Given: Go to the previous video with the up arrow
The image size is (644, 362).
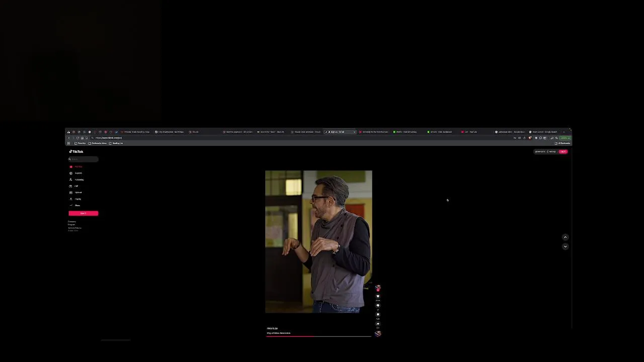Looking at the screenshot, I should pos(565,237).
